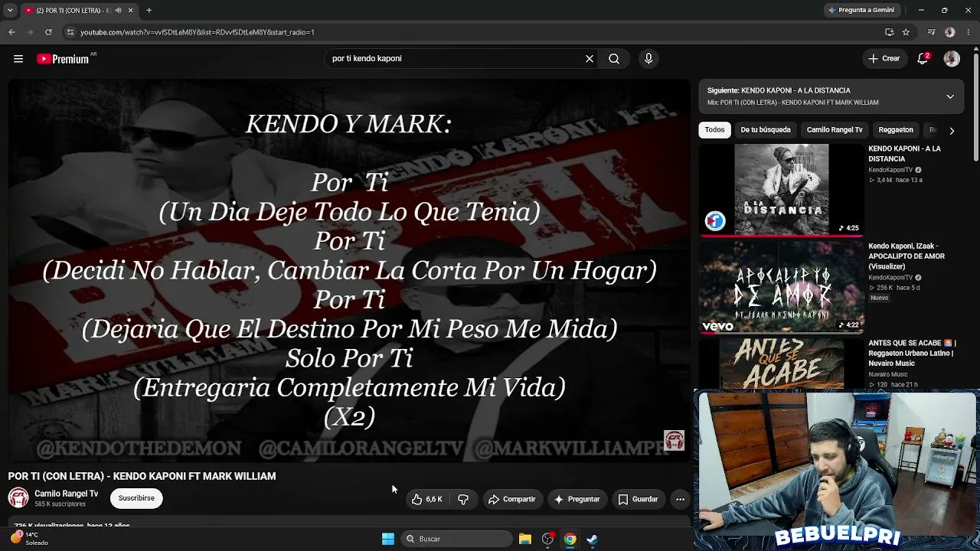The width and height of the screenshot is (980, 551).
Task: Like the video with thumbs up
Action: (x=426, y=499)
